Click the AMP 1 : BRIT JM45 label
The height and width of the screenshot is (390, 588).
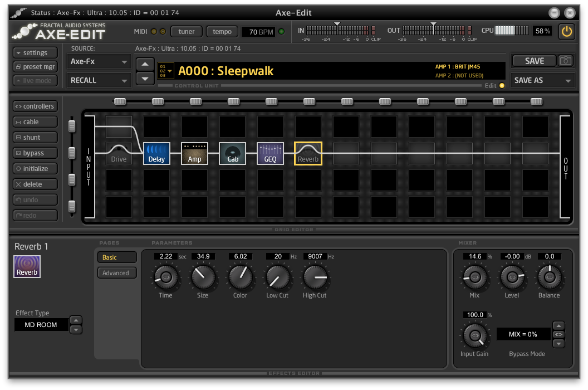tap(458, 66)
